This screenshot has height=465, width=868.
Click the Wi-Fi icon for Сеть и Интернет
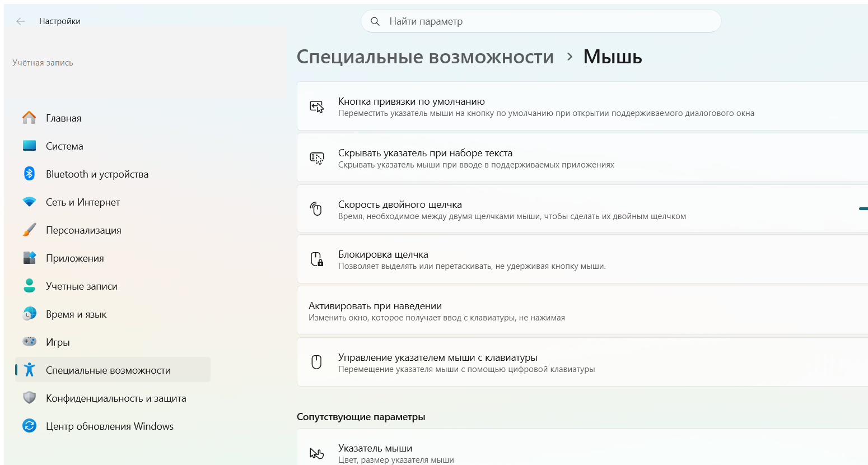click(29, 202)
